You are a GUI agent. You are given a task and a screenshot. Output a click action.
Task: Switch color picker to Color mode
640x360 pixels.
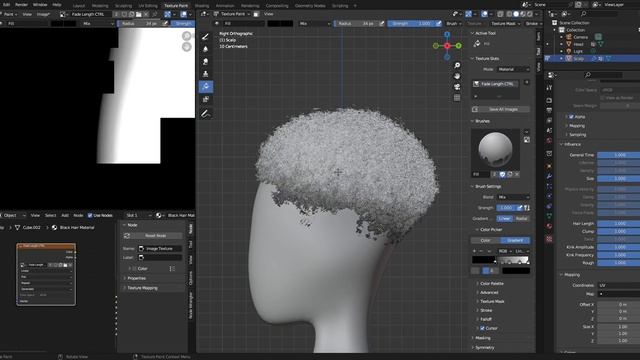coord(486,240)
